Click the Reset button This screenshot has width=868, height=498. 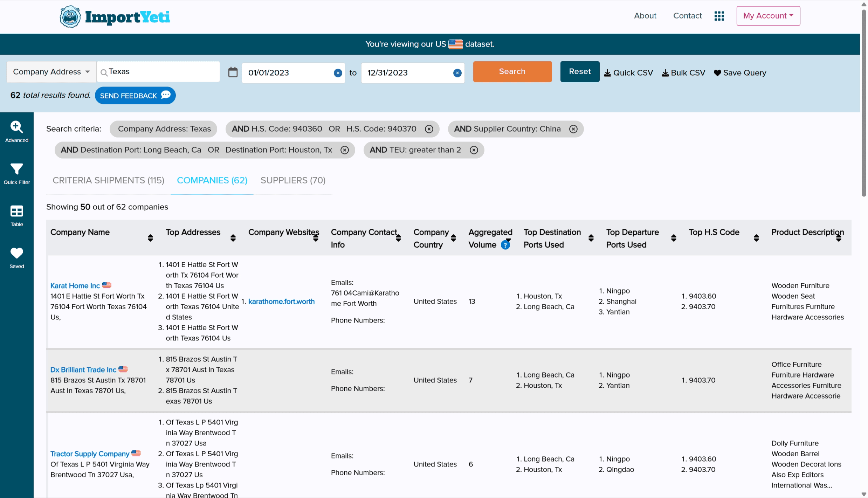click(579, 71)
